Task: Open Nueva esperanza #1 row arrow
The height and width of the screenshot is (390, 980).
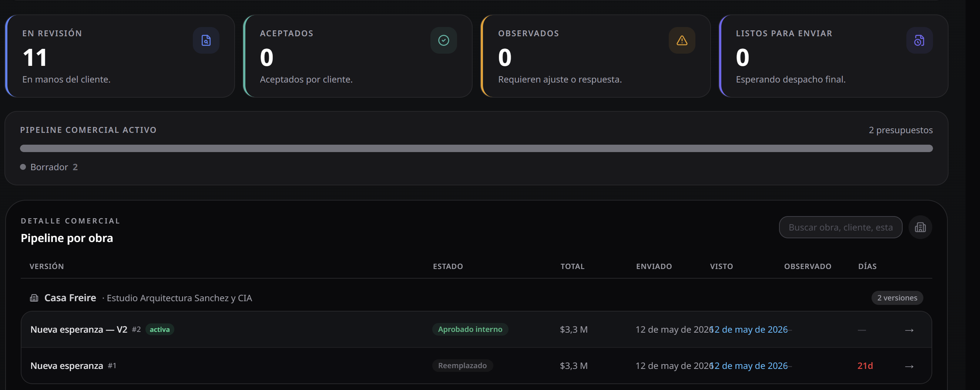Action: click(x=909, y=366)
